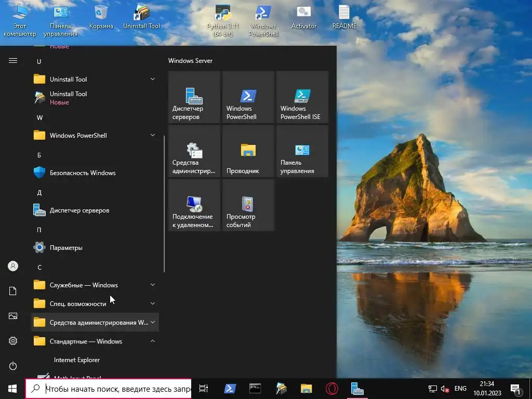The image size is (532, 399).
Task: Click the taskbar search input box
Action: (108, 389)
